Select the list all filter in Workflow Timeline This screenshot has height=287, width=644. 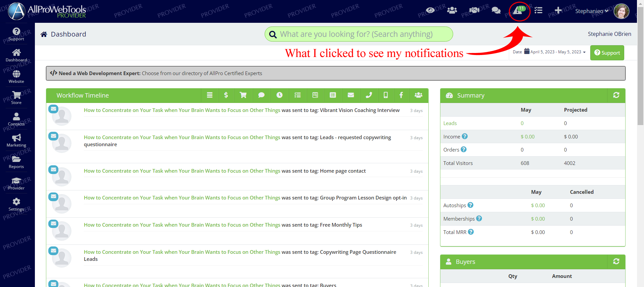[x=210, y=95]
